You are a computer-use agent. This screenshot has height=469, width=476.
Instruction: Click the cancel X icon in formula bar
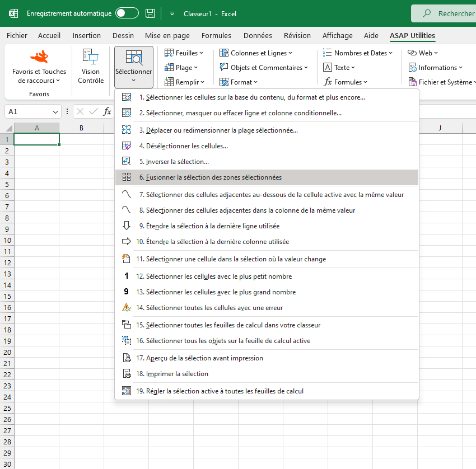(x=80, y=111)
